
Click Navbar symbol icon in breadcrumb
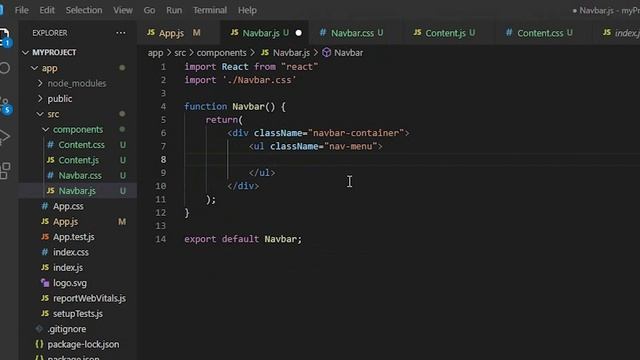[326, 53]
